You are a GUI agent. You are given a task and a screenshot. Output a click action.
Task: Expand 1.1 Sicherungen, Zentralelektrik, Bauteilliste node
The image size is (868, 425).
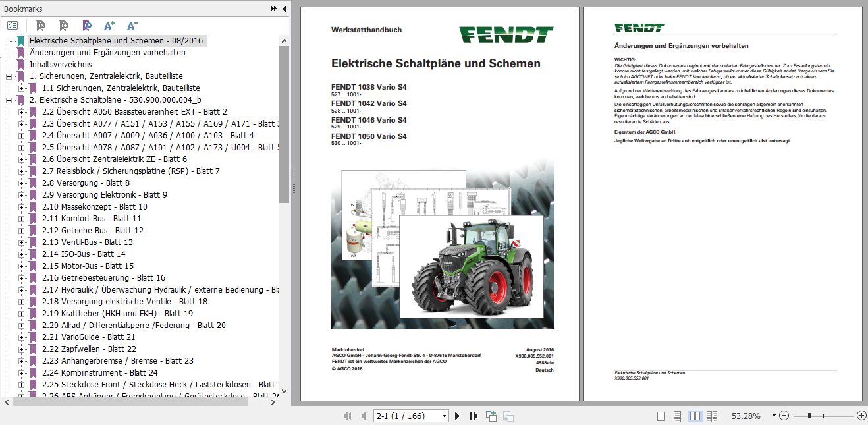point(22,88)
